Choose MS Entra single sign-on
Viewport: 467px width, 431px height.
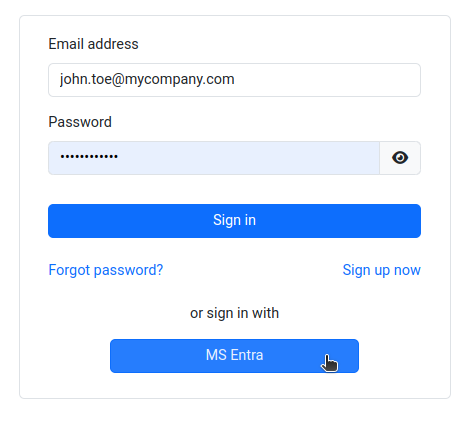pyautogui.click(x=234, y=356)
